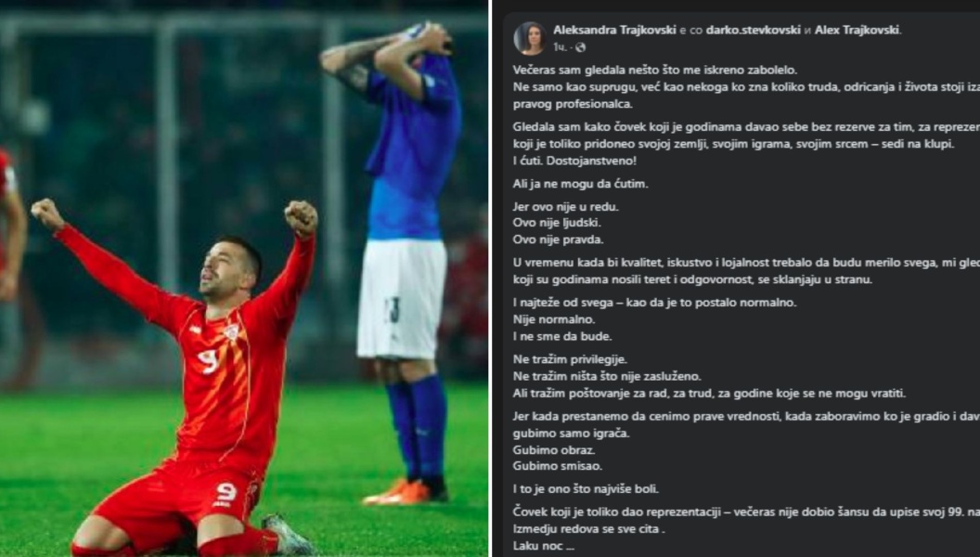The width and height of the screenshot is (980, 557).
Task: Open Aleksandra Trajkovski's profile picture avatar
Action: tap(529, 37)
